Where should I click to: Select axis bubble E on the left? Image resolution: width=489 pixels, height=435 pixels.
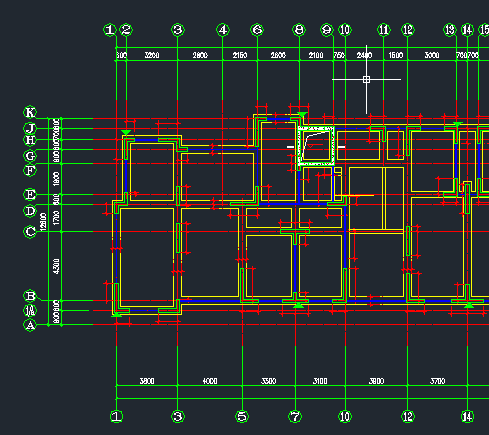(30, 194)
